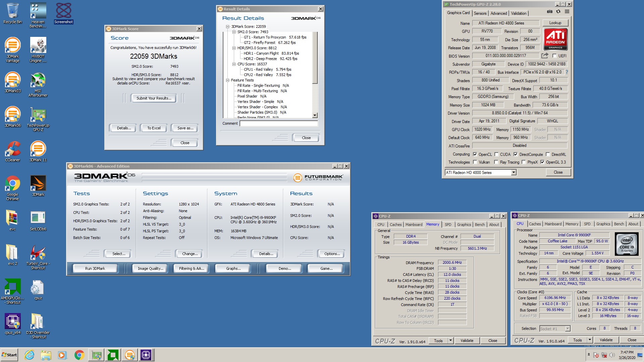This screenshot has width=644, height=362.
Task: Click the GPU-Z refresh icon
Action: pos(558,12)
